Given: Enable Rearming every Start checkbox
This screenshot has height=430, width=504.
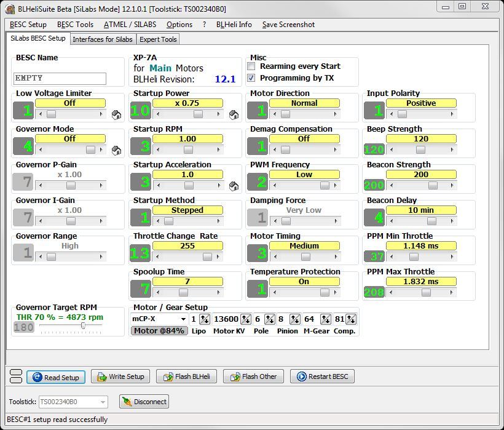Looking at the screenshot, I should (251, 66).
